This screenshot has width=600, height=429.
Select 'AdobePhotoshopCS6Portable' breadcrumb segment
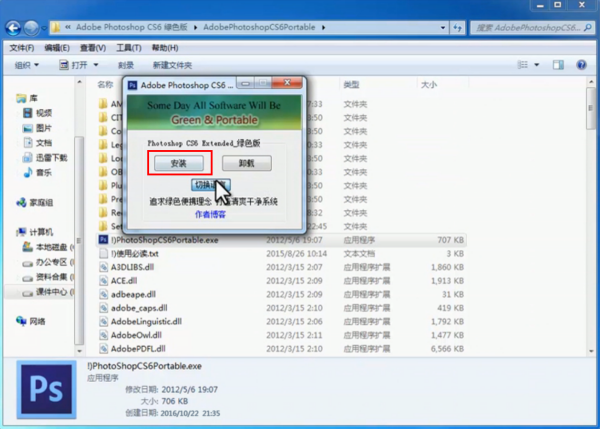click(259, 27)
